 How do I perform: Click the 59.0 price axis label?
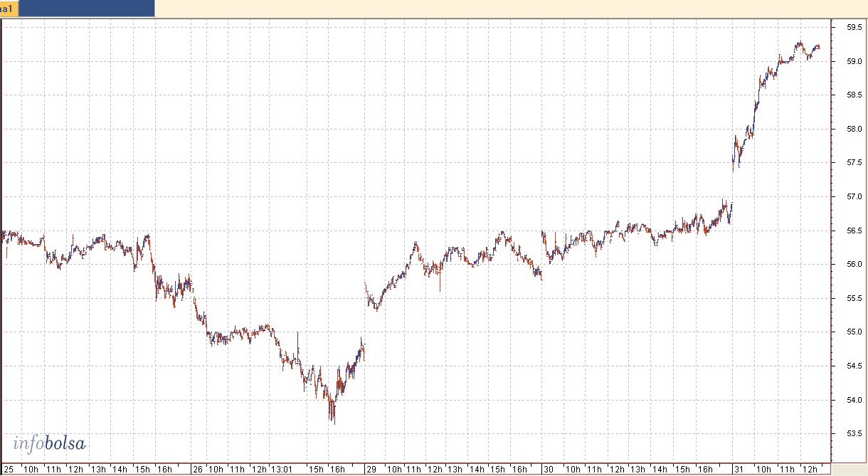click(x=854, y=62)
